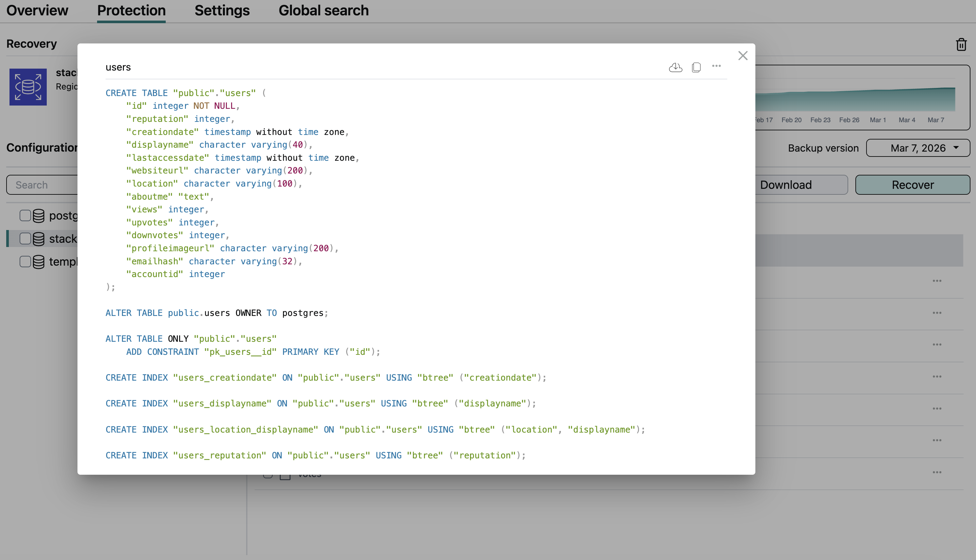Click the RDS database resource icon
This screenshot has height=560, width=976.
click(x=28, y=87)
